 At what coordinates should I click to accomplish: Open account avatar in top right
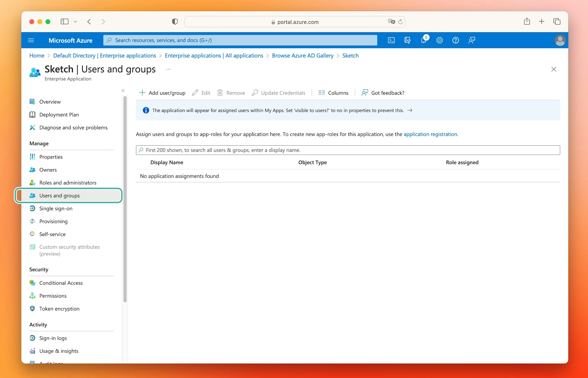pyautogui.click(x=560, y=40)
